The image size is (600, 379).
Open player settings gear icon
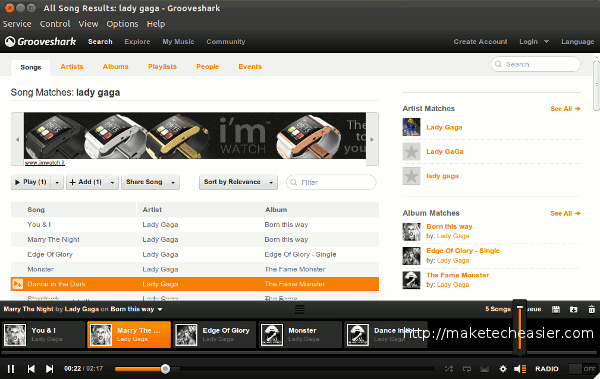503,369
